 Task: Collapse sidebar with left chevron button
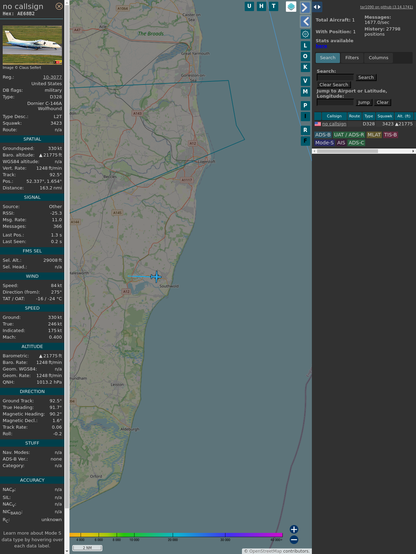coord(305,21)
